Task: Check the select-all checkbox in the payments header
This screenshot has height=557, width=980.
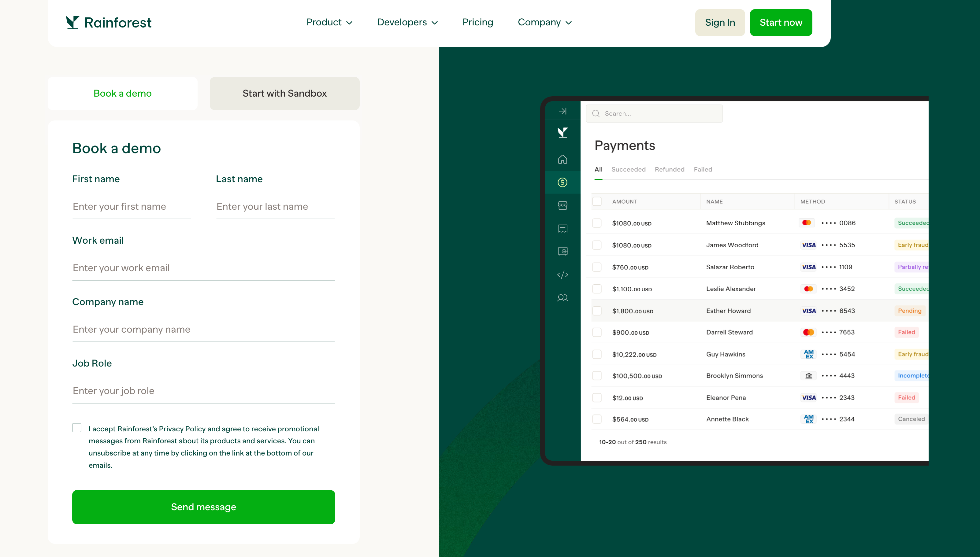Action: (597, 201)
